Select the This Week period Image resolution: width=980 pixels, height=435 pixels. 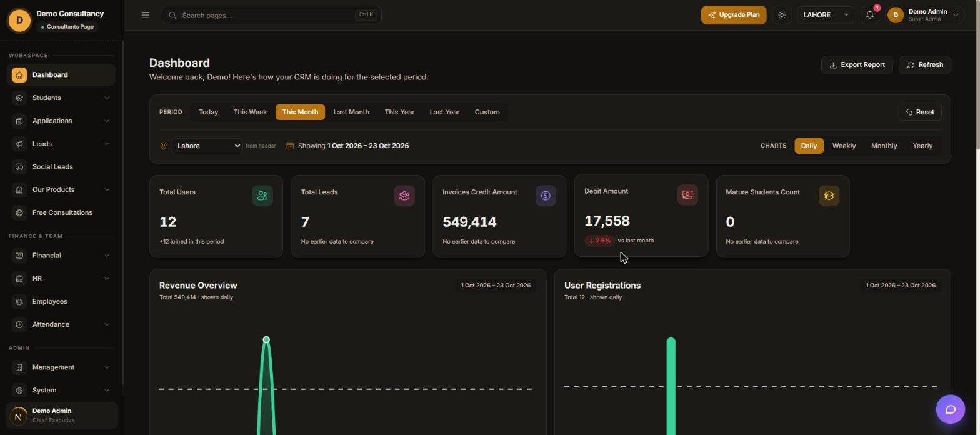click(250, 112)
